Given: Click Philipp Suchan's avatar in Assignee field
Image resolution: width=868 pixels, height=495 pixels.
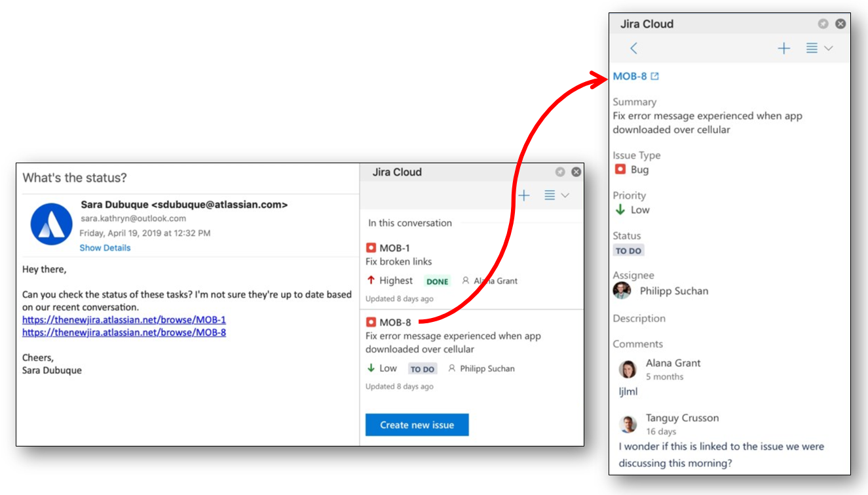Looking at the screenshot, I should tap(622, 290).
